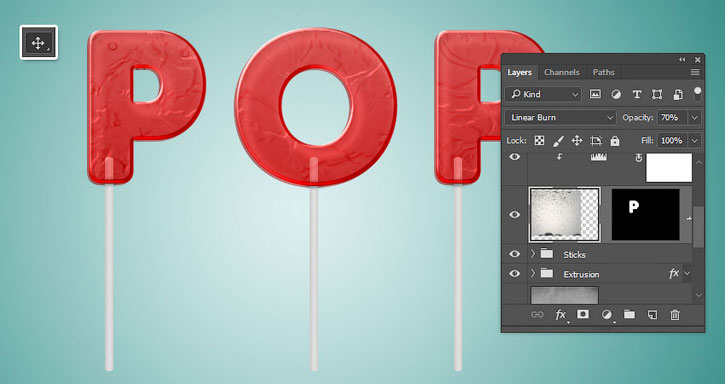Image resolution: width=725 pixels, height=384 pixels.
Task: Select the gray texture thumbnail below Extrusion
Action: click(x=565, y=295)
